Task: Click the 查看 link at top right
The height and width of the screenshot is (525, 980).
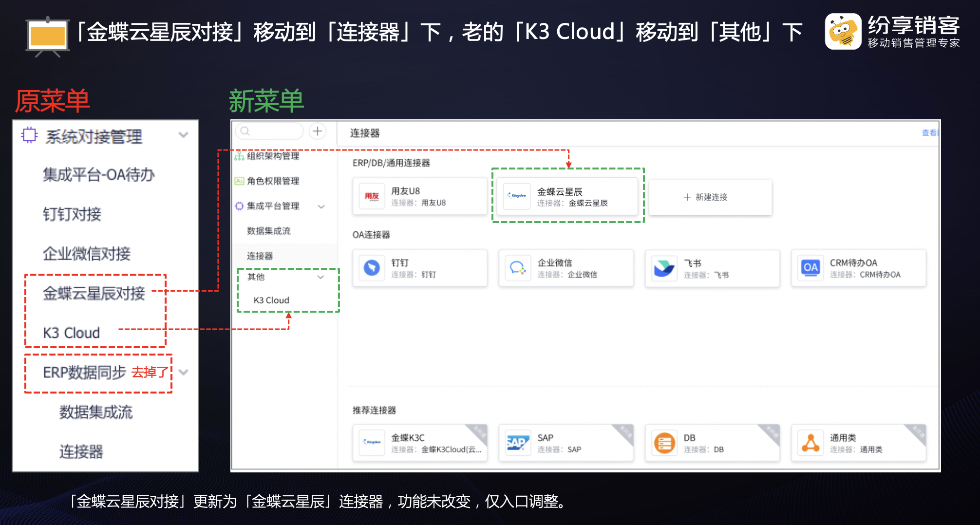Action: (930, 132)
